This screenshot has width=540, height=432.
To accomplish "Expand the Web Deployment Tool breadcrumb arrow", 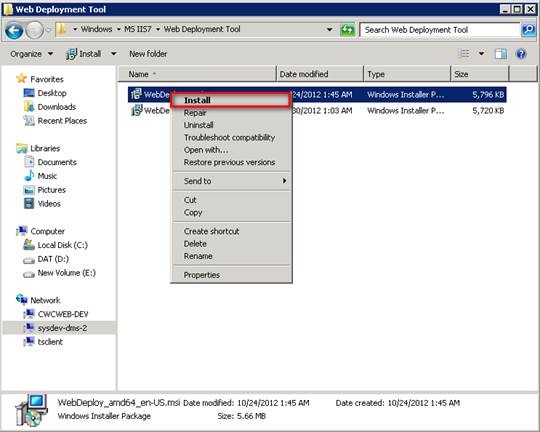I will click(158, 30).
